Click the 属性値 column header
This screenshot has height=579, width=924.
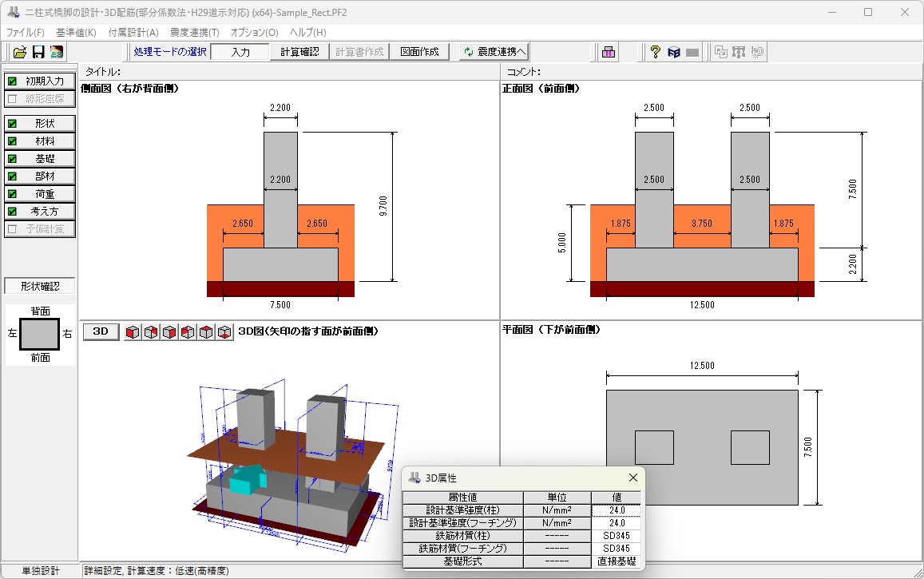coord(463,498)
